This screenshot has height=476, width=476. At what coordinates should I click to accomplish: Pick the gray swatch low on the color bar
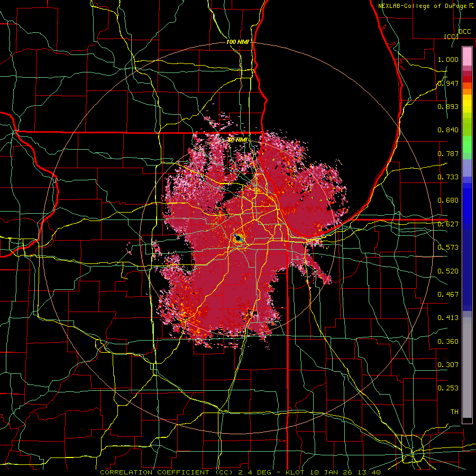pyautogui.click(x=467, y=369)
